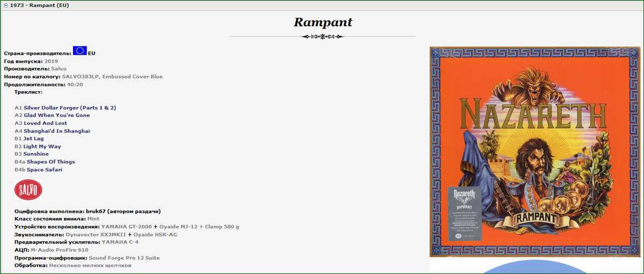Image resolution: width=644 pixels, height=274 pixels.
Task: Select track A3 Loved And Lost
Action: [x=46, y=123]
